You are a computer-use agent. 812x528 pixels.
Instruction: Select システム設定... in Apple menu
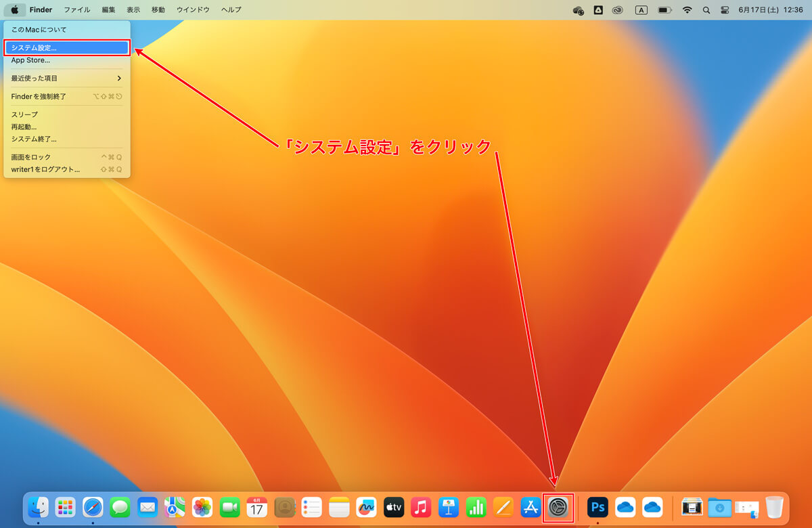coord(66,48)
